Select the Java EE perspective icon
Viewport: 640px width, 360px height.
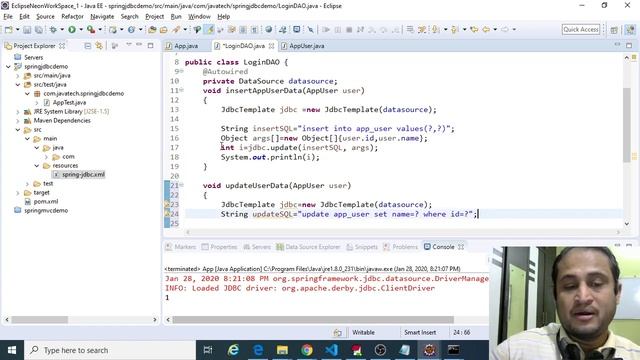(630, 30)
